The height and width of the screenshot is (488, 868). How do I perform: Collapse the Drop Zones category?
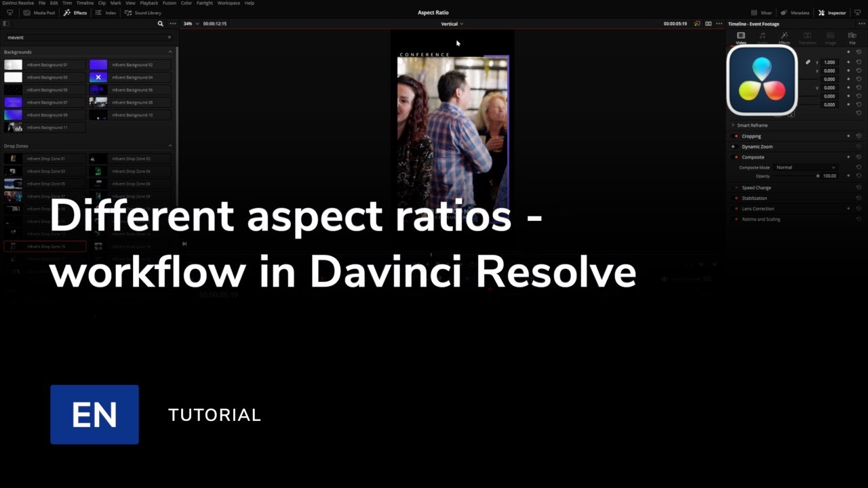(170, 146)
